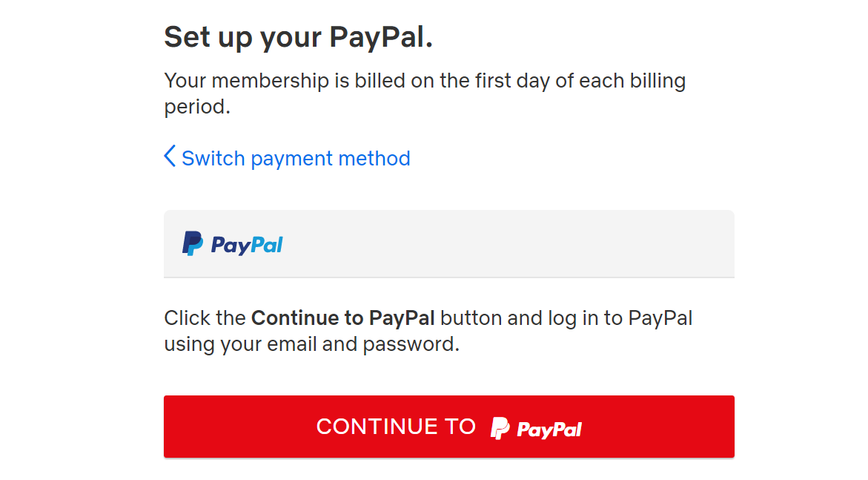Click the darker blue "Pay" part of the PayPal logo

[x=231, y=245]
